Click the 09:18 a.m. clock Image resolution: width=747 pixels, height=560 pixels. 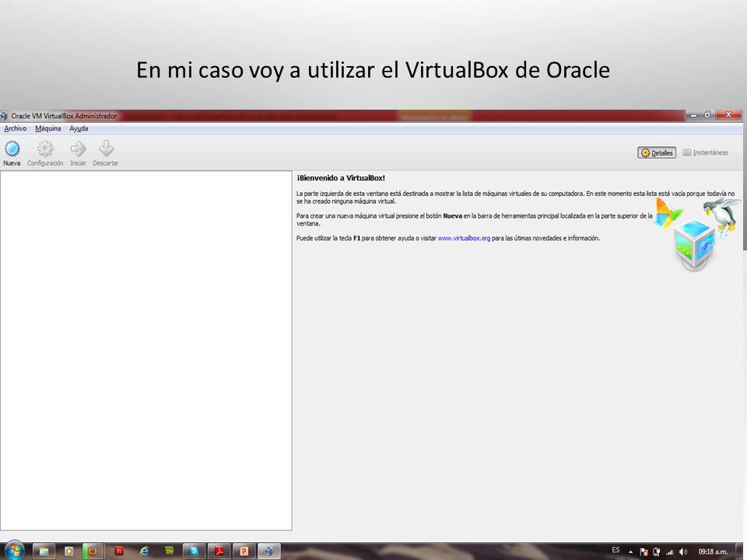click(713, 552)
